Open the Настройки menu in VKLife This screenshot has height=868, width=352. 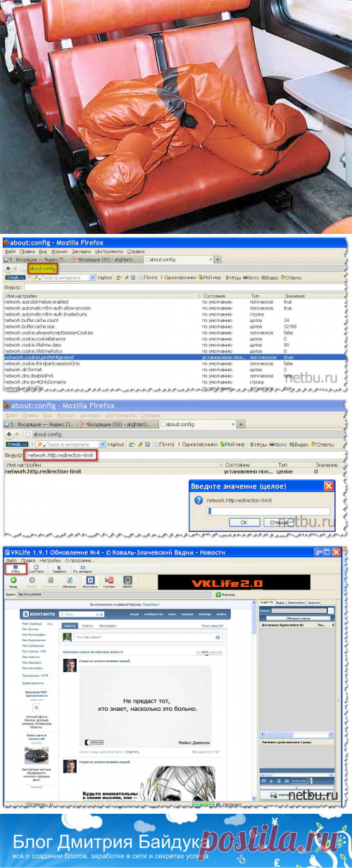pos(47,560)
